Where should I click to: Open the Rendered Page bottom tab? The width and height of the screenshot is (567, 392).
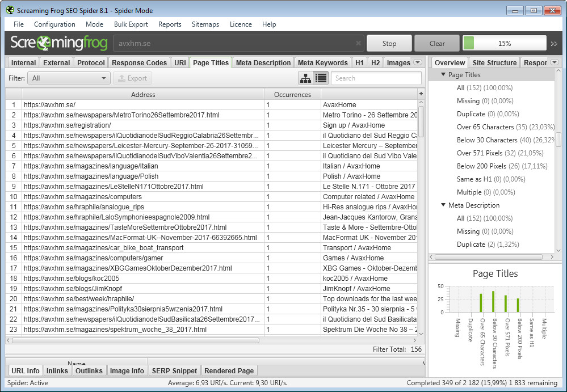[x=229, y=370]
